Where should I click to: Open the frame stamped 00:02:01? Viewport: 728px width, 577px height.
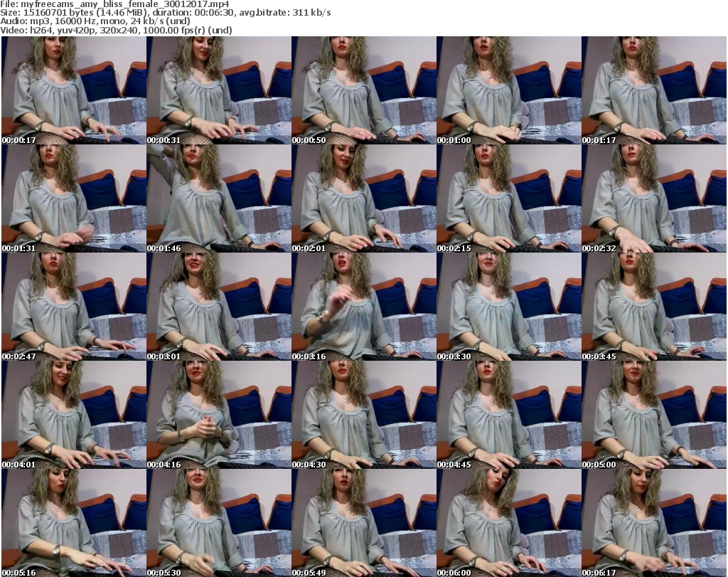(x=363, y=198)
